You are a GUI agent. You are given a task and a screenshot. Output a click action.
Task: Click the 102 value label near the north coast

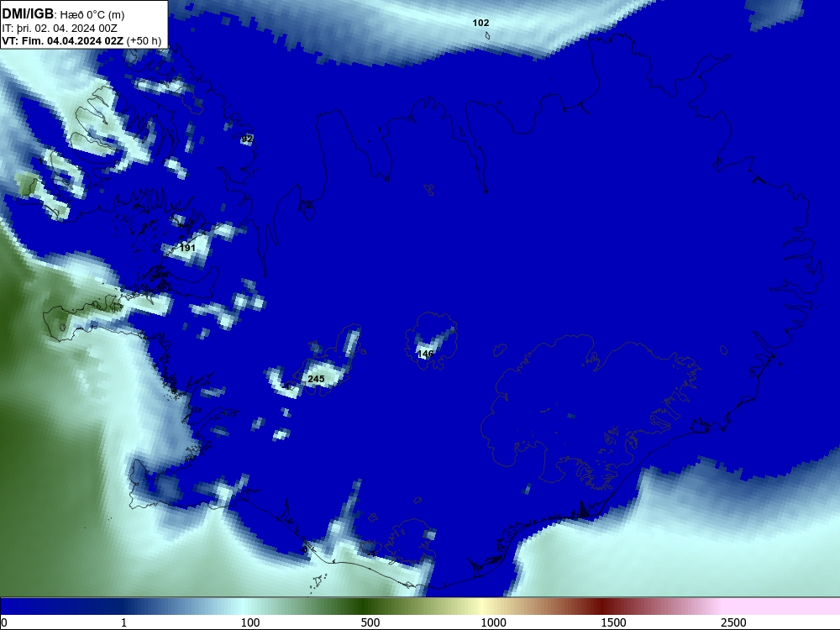tap(480, 23)
